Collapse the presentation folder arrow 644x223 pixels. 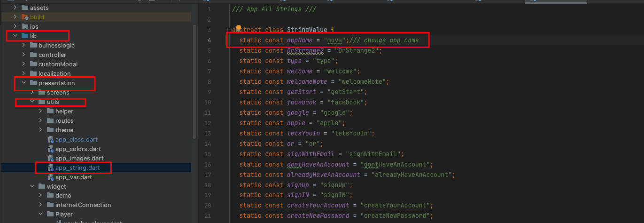[24, 83]
